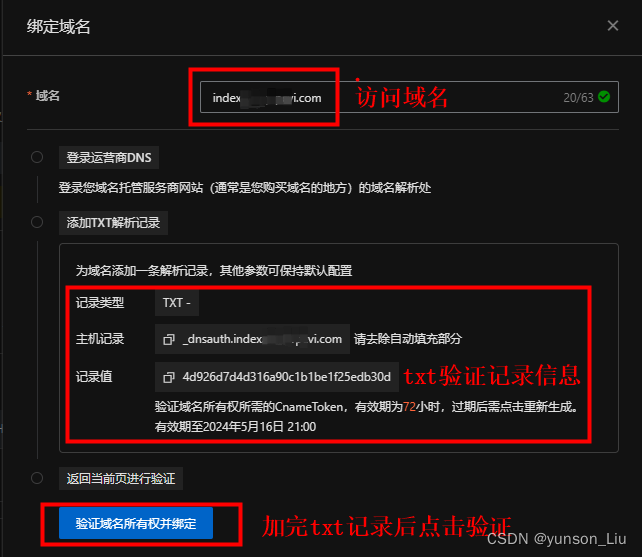The width and height of the screenshot is (642, 557).
Task: Click the 有效期至2024年5月16日 21:00 text
Action: tap(235, 427)
